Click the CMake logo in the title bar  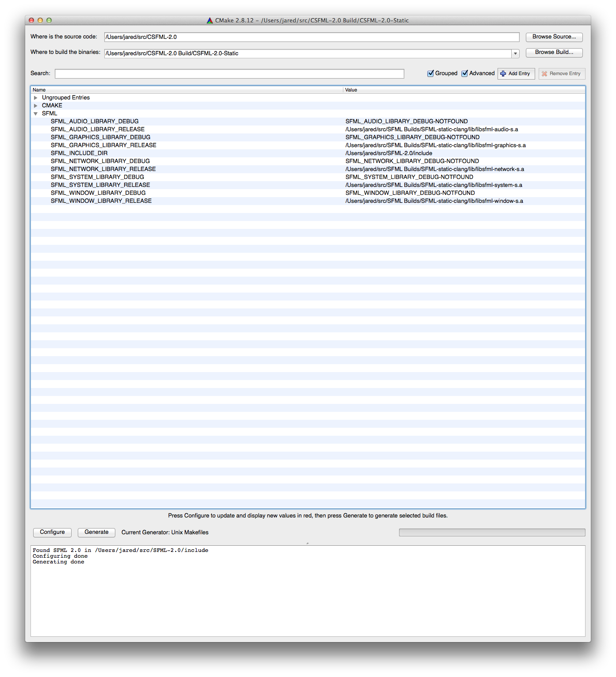(210, 20)
